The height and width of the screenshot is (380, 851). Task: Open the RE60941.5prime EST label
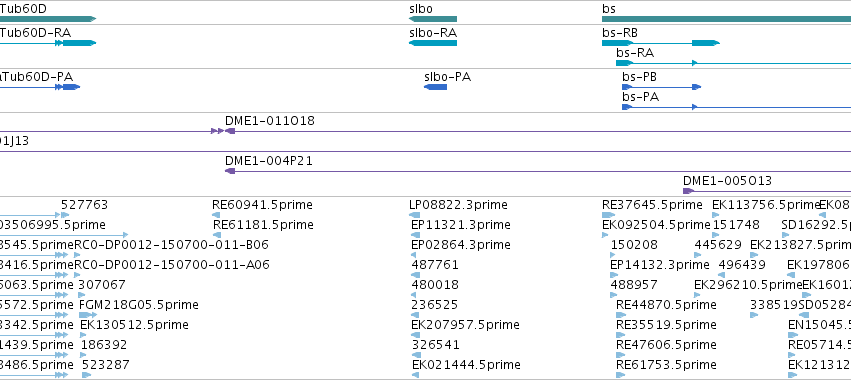coord(262,205)
